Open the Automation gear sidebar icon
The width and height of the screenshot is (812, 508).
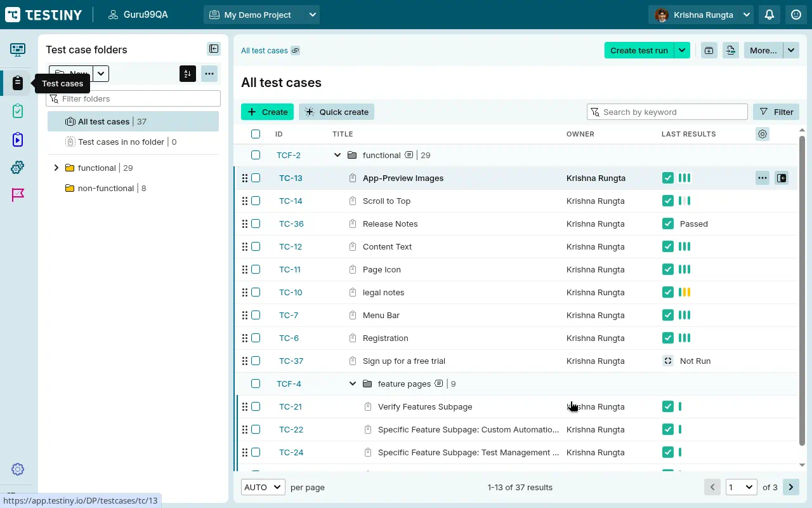(18, 167)
